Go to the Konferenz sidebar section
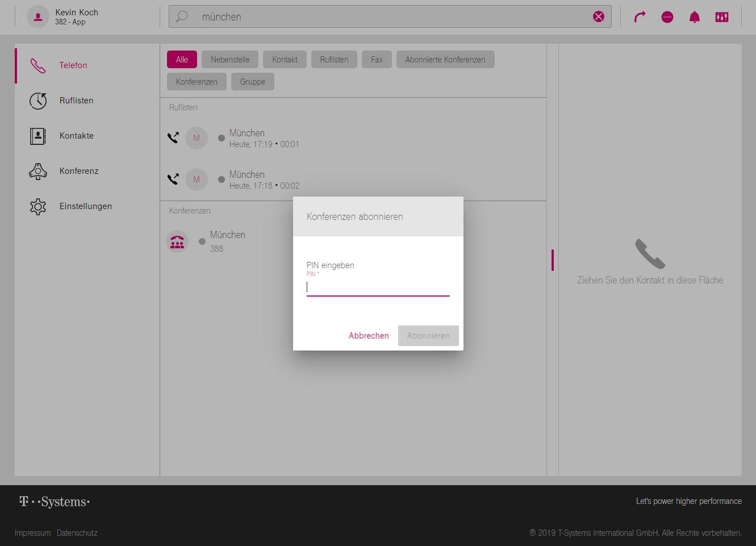 [78, 171]
